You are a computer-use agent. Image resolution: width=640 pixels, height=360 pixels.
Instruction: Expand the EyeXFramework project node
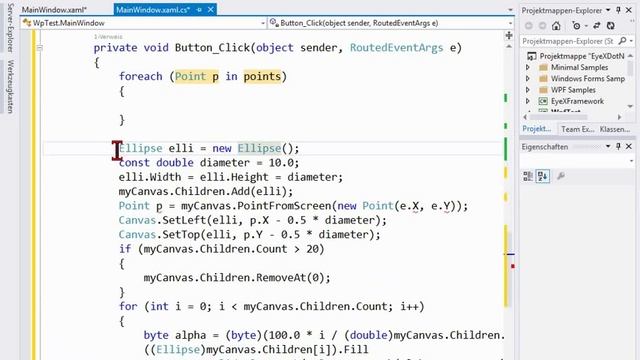528,101
